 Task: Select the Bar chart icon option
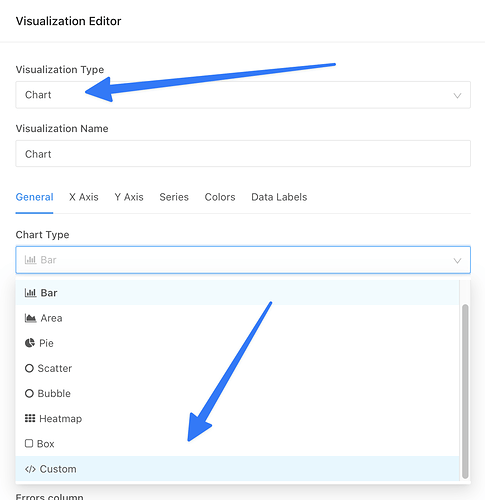(x=30, y=293)
